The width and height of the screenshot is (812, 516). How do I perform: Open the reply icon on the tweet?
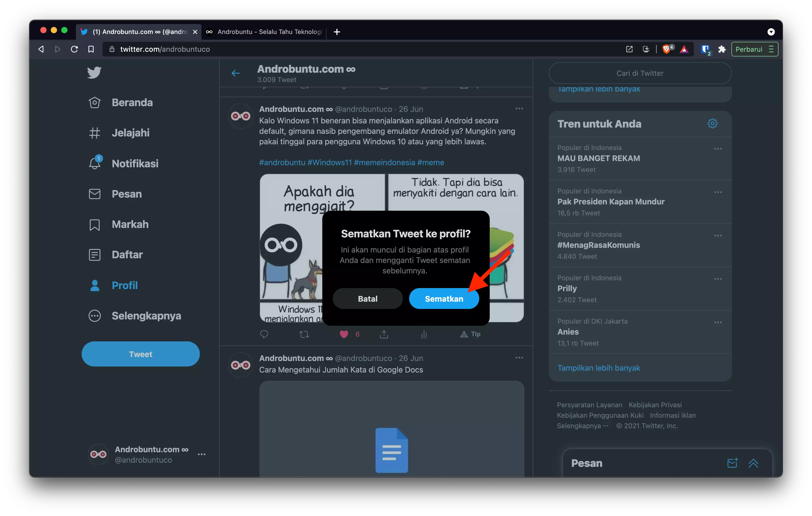[x=264, y=334]
